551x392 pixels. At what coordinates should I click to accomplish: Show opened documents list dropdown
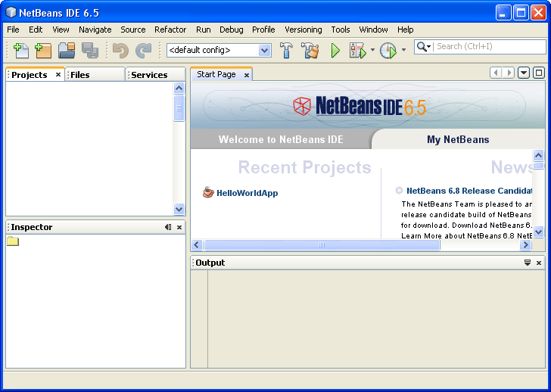pyautogui.click(x=524, y=73)
